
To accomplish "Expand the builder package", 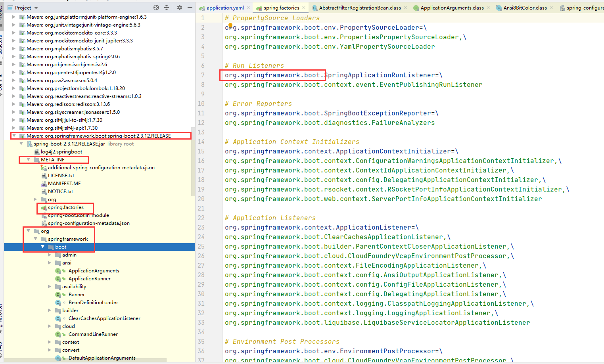I will click(50, 310).
